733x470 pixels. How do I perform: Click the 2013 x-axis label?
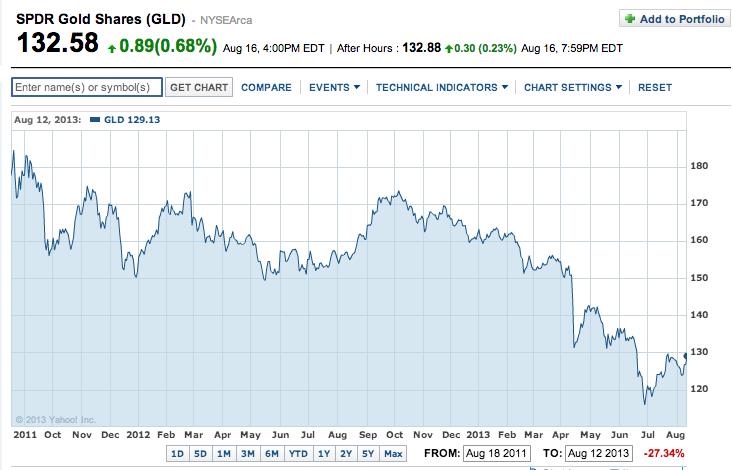point(478,435)
